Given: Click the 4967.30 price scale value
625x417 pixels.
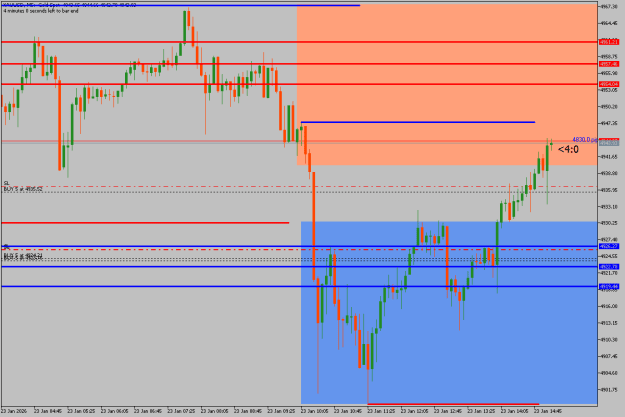Looking at the screenshot, I should pos(609,7).
